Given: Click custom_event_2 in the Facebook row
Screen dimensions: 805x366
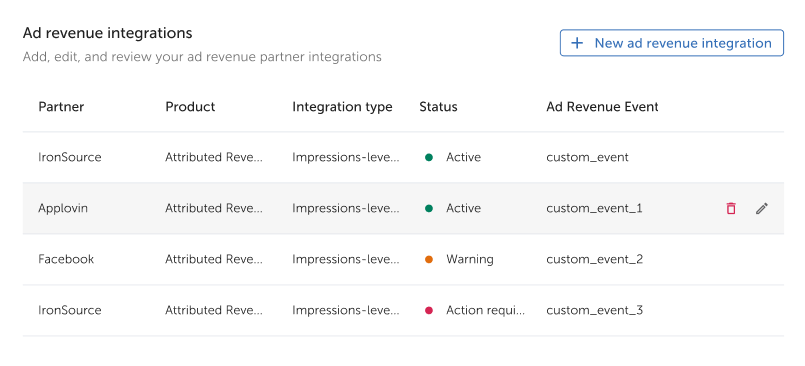Looking at the screenshot, I should coord(594,259).
